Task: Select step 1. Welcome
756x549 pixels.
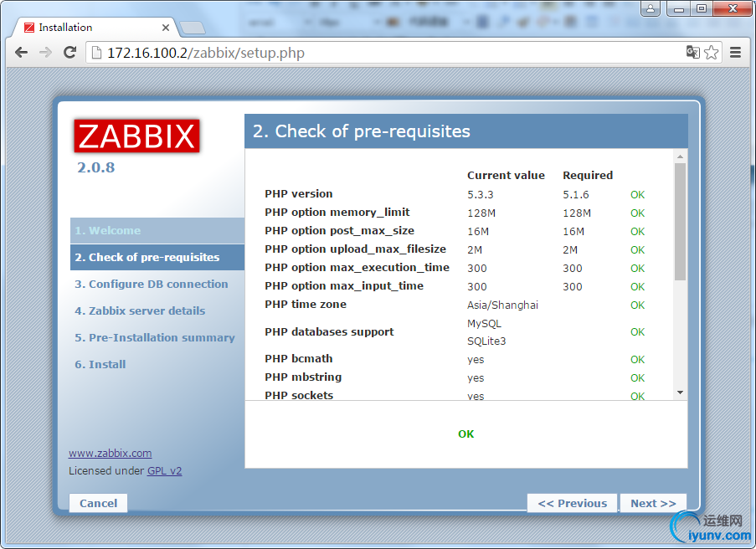Action: coord(157,230)
